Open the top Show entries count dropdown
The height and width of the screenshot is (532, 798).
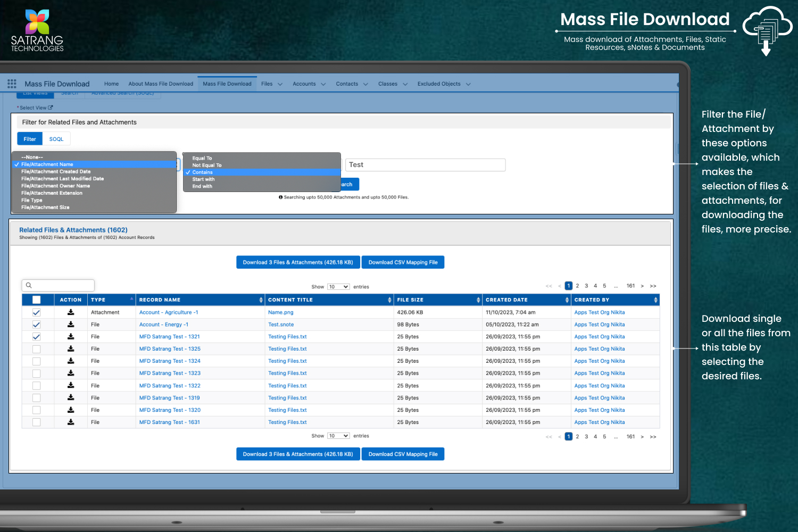click(x=338, y=287)
